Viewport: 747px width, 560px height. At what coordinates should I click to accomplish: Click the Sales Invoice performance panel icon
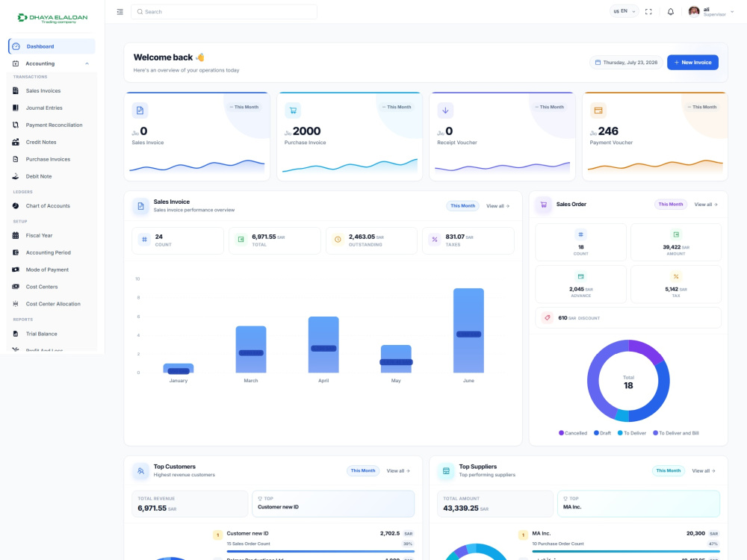(140, 206)
